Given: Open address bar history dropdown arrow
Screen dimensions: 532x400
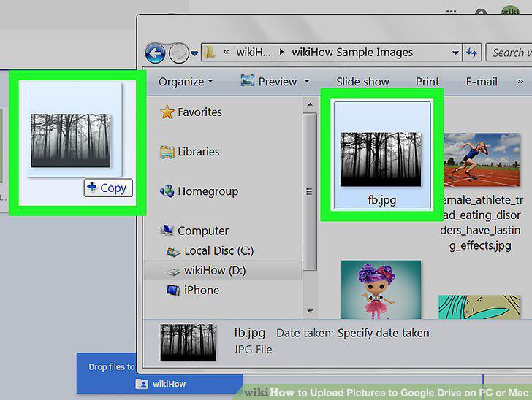Looking at the screenshot, I should [x=455, y=53].
